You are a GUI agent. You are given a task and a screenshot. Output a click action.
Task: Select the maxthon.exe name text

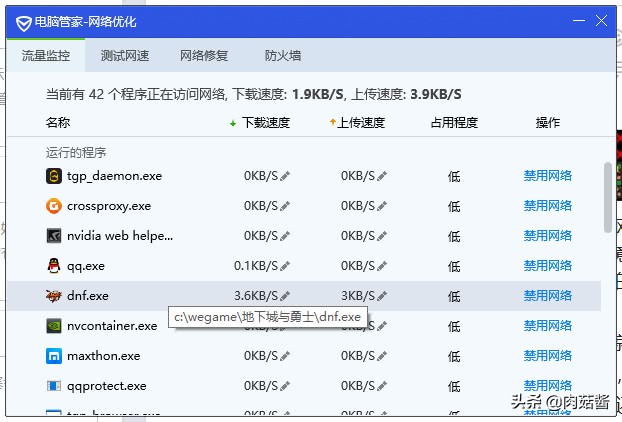[x=104, y=356]
